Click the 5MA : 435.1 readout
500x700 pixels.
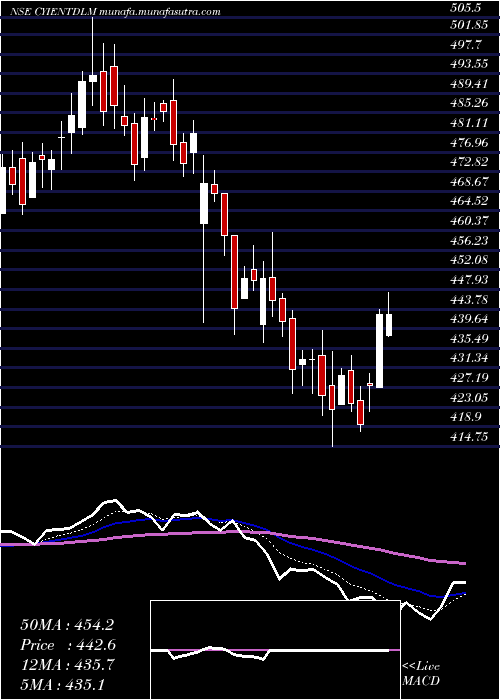click(x=62, y=684)
